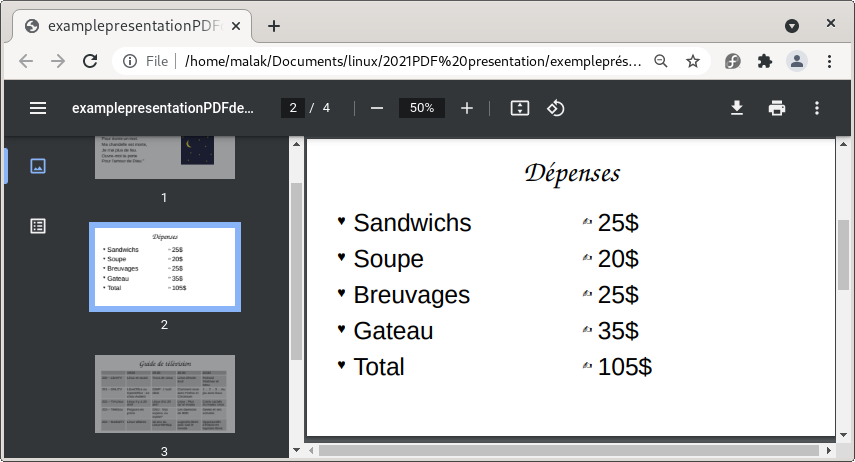Open the tab search dropdown
Image resolution: width=855 pixels, height=462 pixels.
click(x=792, y=26)
